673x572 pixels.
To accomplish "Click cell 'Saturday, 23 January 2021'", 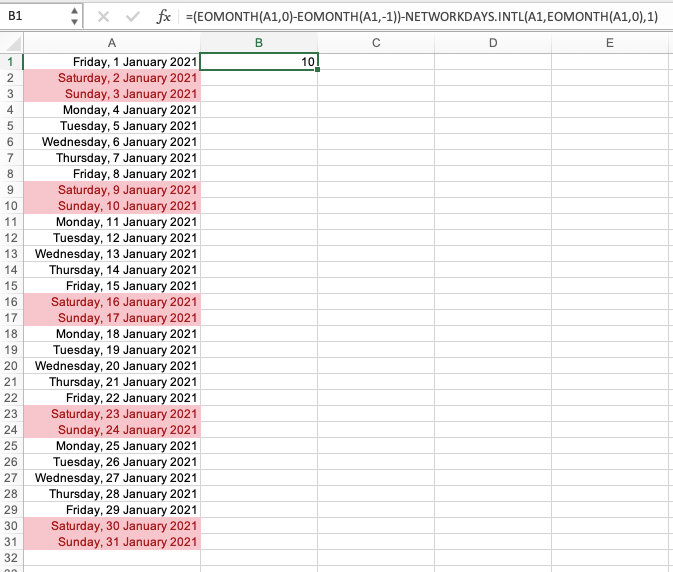I will coord(112,414).
